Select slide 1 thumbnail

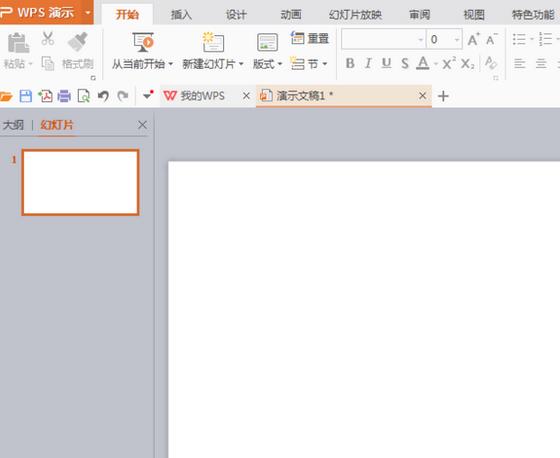80,182
